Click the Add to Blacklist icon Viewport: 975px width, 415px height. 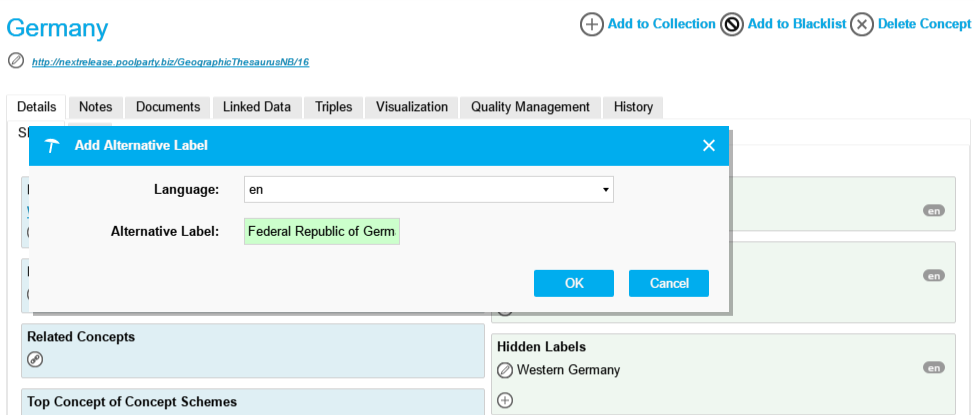(732, 25)
